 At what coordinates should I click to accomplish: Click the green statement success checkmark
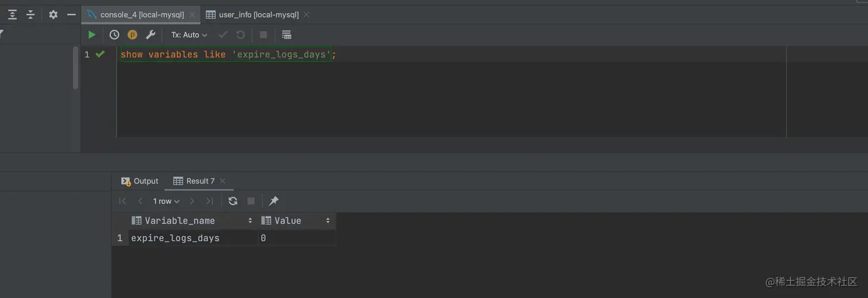pos(100,54)
